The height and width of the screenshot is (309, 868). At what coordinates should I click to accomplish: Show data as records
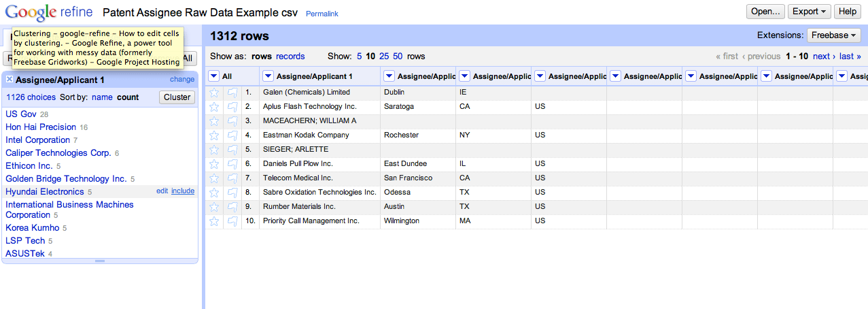(290, 56)
